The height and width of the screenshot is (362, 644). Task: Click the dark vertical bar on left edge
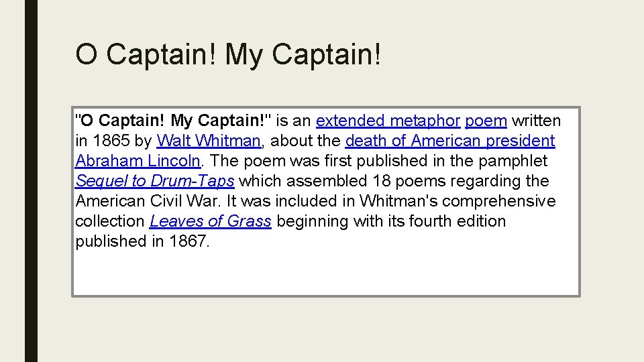click(x=31, y=181)
